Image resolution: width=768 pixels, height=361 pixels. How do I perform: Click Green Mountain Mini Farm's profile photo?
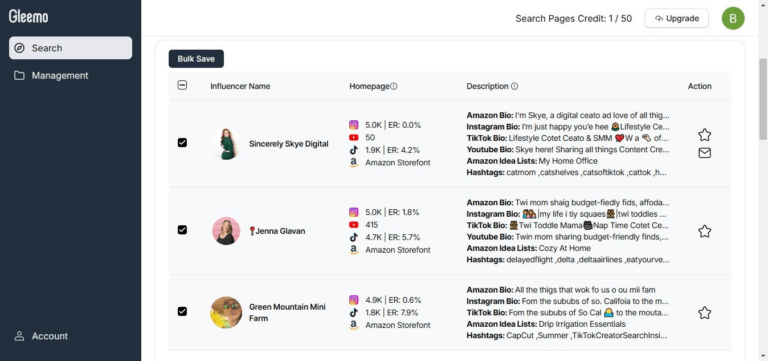tap(226, 313)
